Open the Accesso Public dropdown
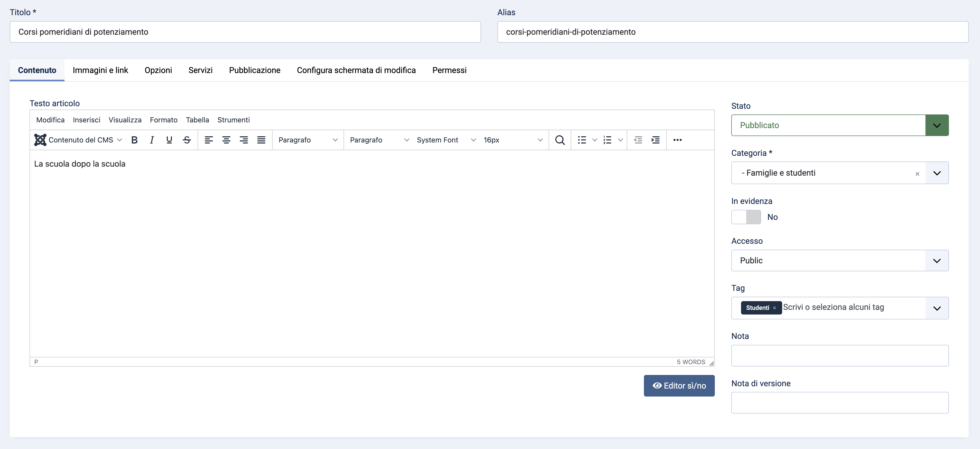This screenshot has width=980, height=449. (x=840, y=261)
